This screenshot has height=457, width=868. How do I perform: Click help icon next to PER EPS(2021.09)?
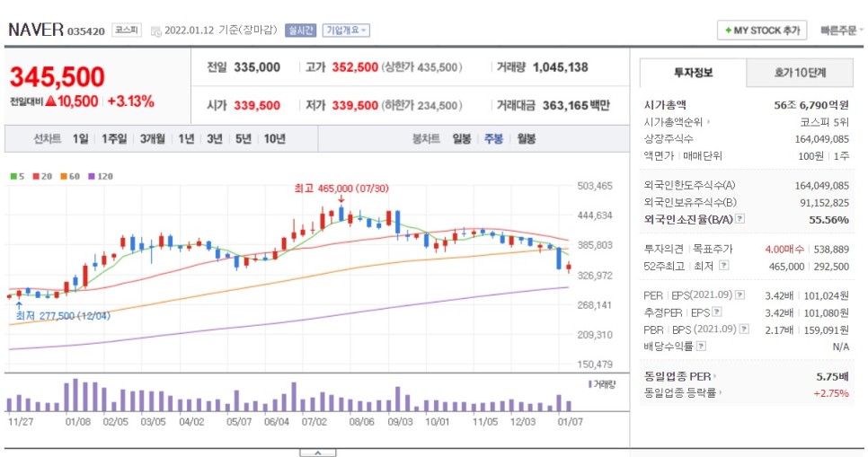(x=740, y=294)
